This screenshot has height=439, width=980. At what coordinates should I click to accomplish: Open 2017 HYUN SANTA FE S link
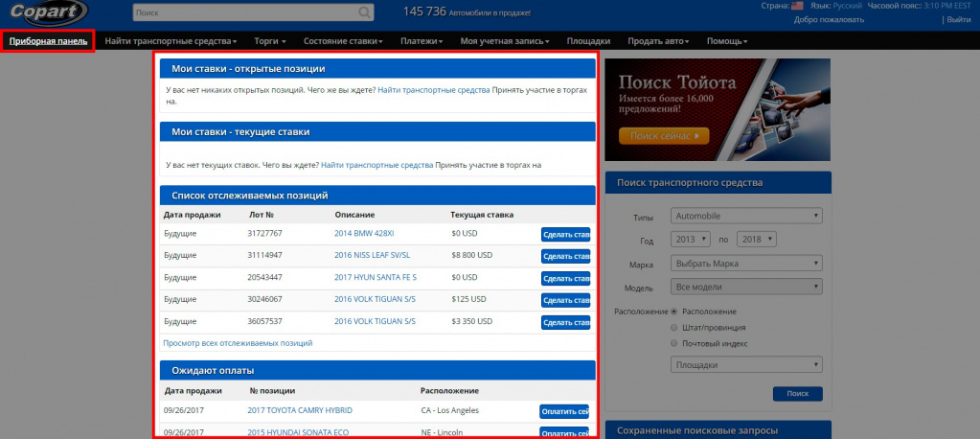376,277
